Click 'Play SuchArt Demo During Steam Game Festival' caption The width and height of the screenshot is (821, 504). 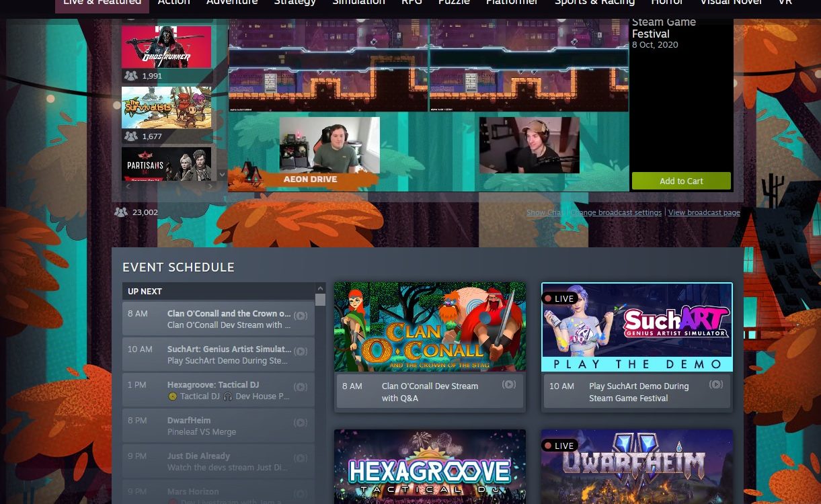tap(639, 392)
